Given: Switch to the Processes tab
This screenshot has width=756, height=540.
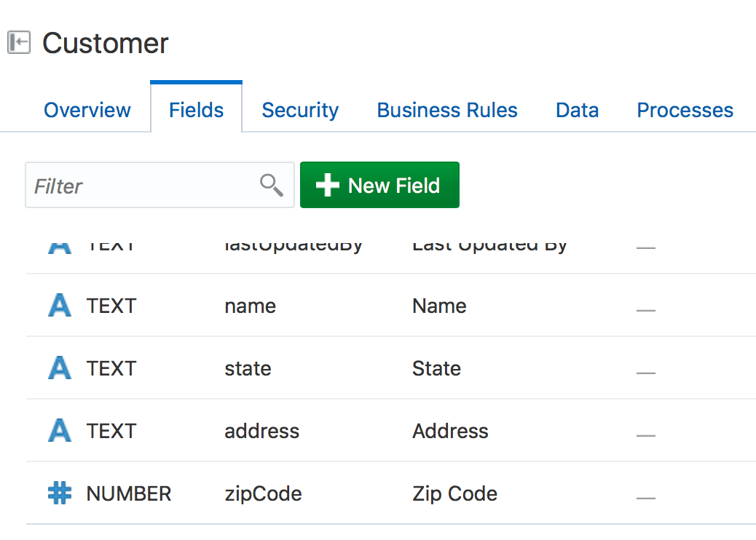Looking at the screenshot, I should coord(685,110).
